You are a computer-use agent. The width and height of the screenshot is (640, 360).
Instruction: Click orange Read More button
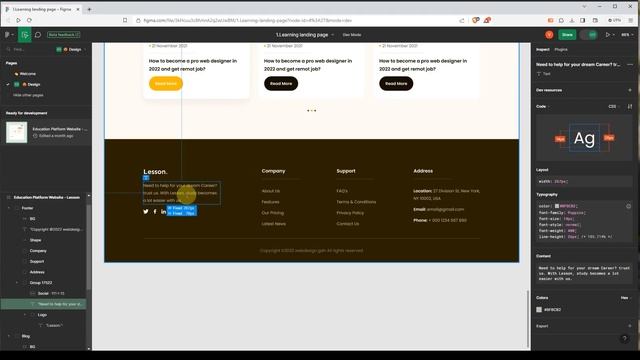click(x=166, y=84)
